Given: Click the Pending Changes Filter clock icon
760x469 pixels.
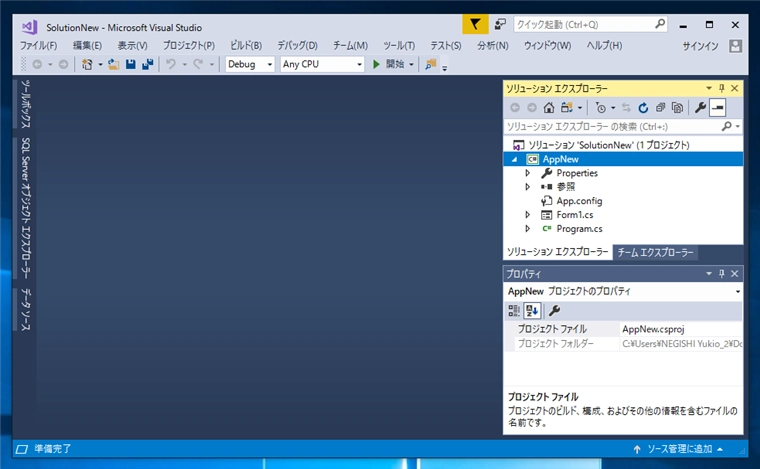Looking at the screenshot, I should coord(601,108).
